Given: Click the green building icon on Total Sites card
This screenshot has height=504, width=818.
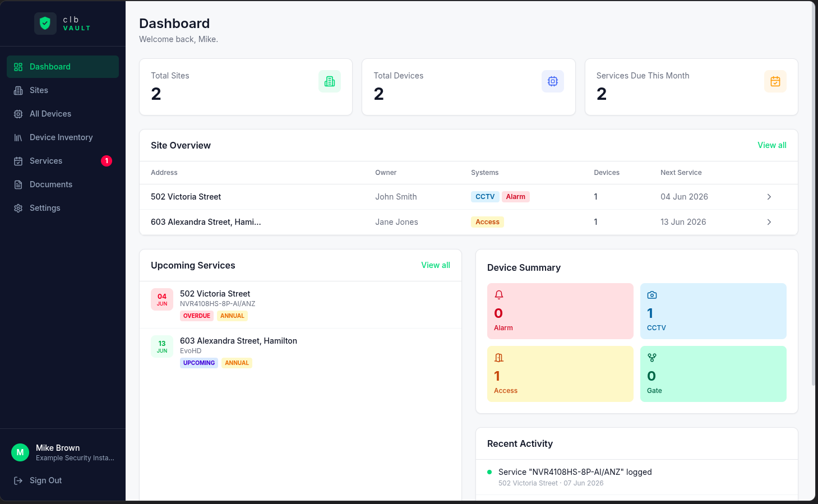Looking at the screenshot, I should click(330, 81).
